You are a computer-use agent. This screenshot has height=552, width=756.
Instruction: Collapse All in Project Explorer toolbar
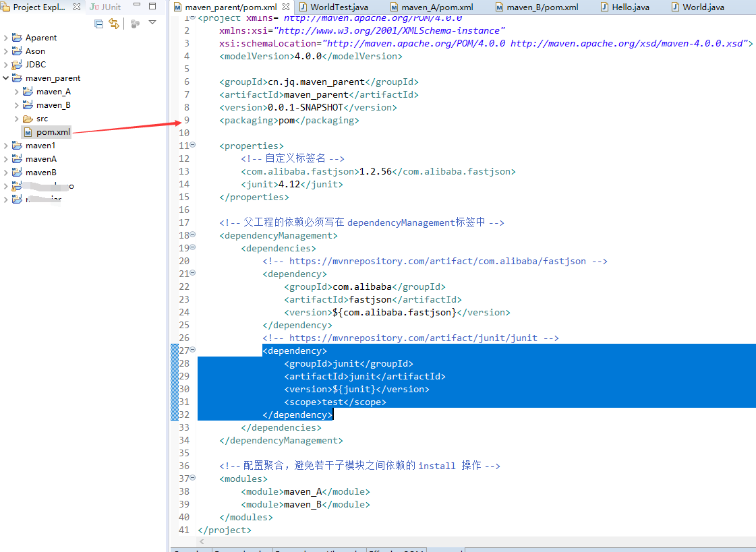(99, 24)
